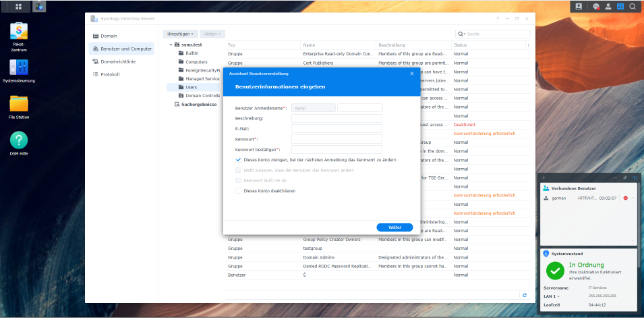Open the DSM main menu grid icon
This screenshot has width=644, height=318.
18,6
